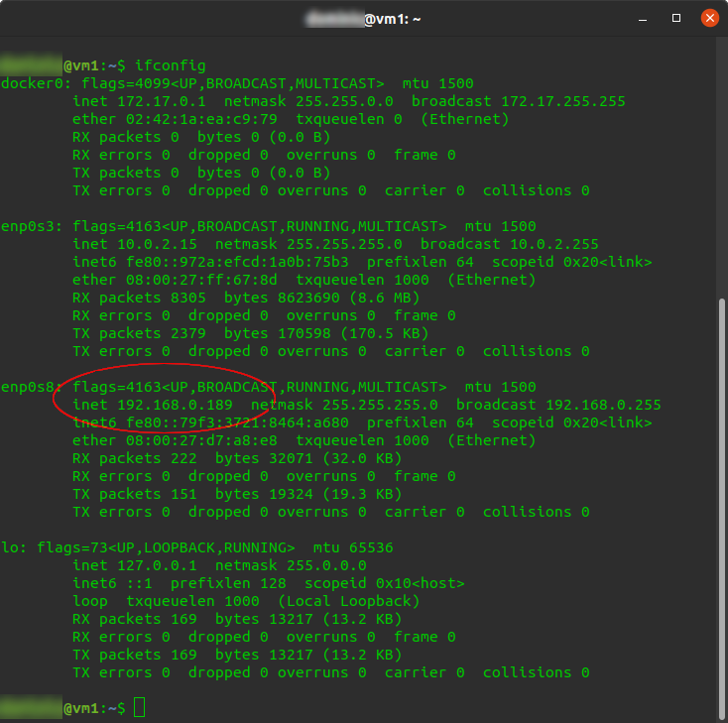This screenshot has height=723, width=728.
Task: Click inet6 address 'fe80::972a:efcd:1a0b:75b3'
Action: (x=237, y=263)
